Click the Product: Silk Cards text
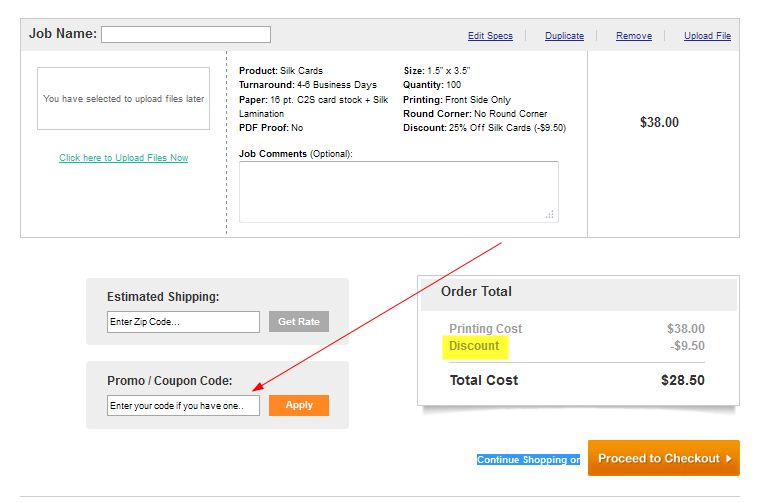Image resolution: width=758 pixels, height=502 pixels. tap(281, 71)
